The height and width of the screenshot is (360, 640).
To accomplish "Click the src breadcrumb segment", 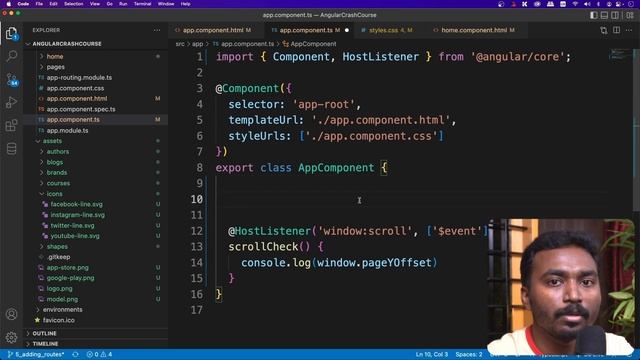I will coord(180,44).
